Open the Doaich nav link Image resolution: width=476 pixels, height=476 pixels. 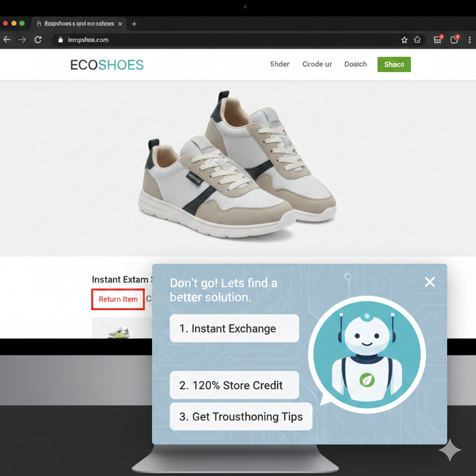tap(356, 64)
